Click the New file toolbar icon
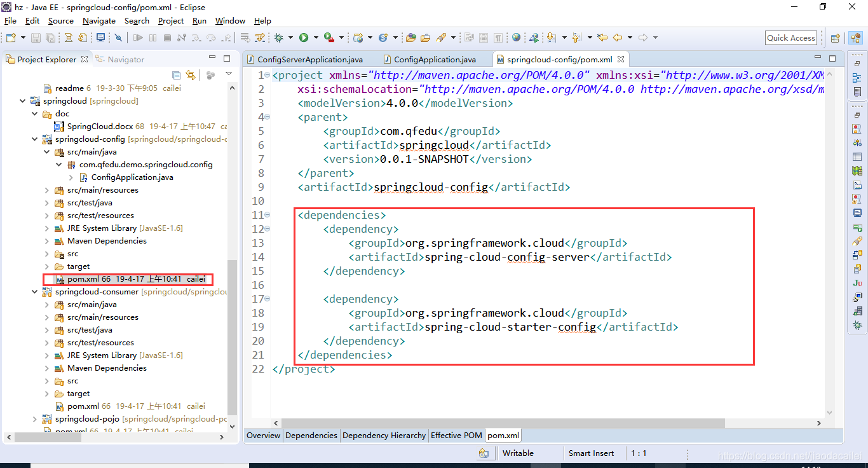 pos(11,38)
